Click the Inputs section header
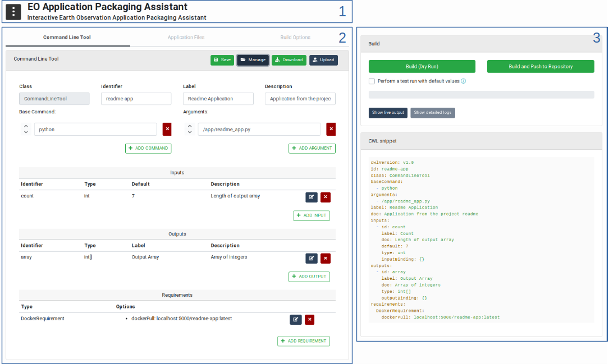 click(177, 173)
